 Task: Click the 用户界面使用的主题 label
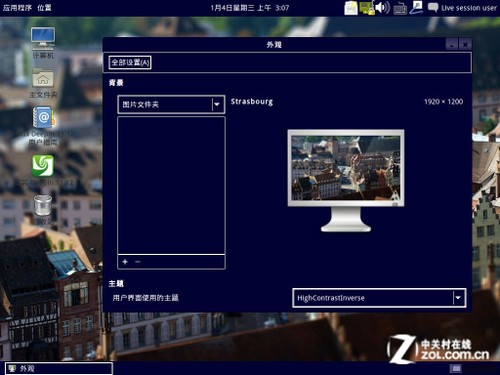point(146,298)
